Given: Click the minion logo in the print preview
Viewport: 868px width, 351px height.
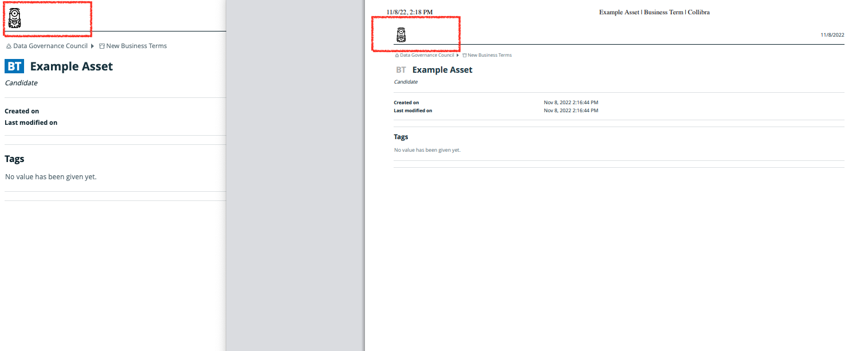Looking at the screenshot, I should (402, 35).
